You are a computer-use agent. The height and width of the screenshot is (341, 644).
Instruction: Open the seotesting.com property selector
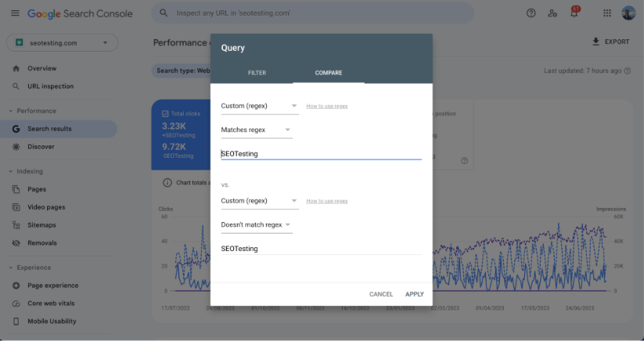click(62, 43)
